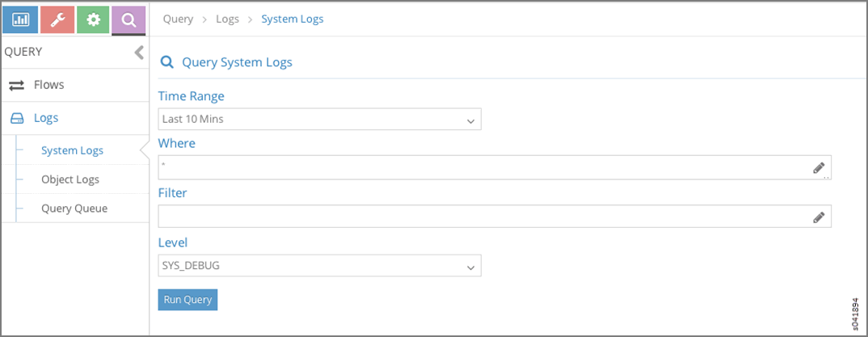This screenshot has width=868, height=337.
Task: Click the Logs breadcrumb link
Action: (227, 19)
